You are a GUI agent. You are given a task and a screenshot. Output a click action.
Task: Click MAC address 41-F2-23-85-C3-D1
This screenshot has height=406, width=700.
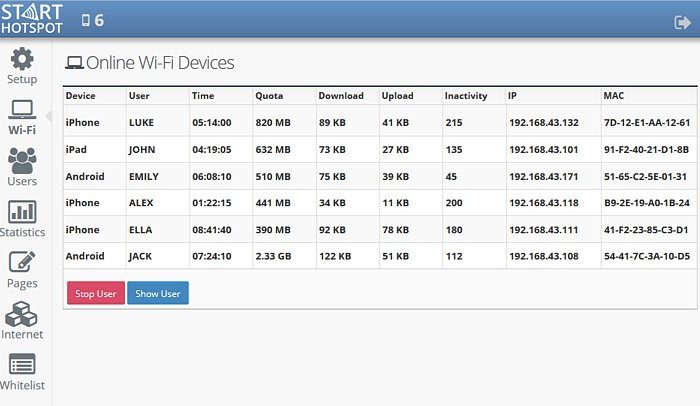tap(646, 230)
